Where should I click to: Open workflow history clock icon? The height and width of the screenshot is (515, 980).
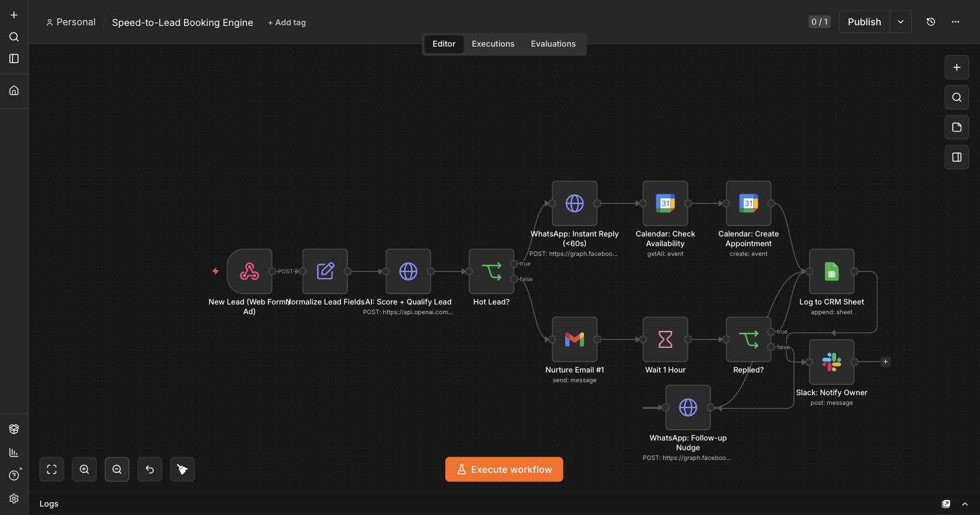[x=931, y=21]
